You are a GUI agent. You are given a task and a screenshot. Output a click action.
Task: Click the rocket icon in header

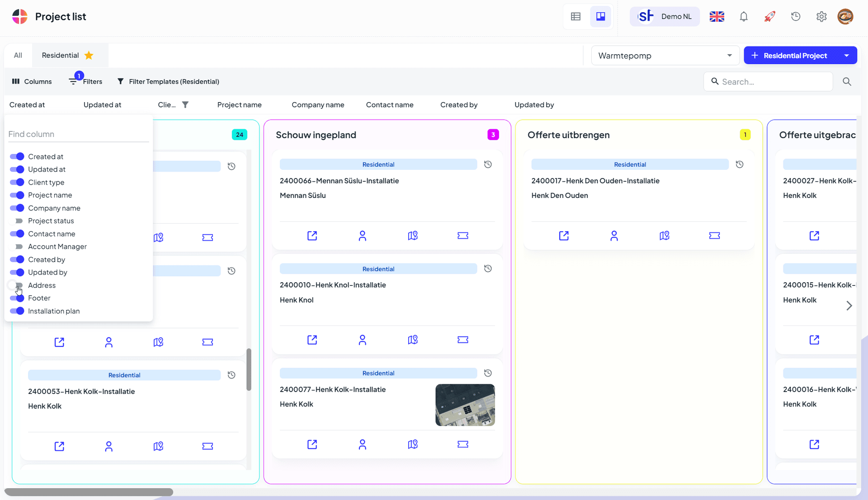(x=769, y=17)
